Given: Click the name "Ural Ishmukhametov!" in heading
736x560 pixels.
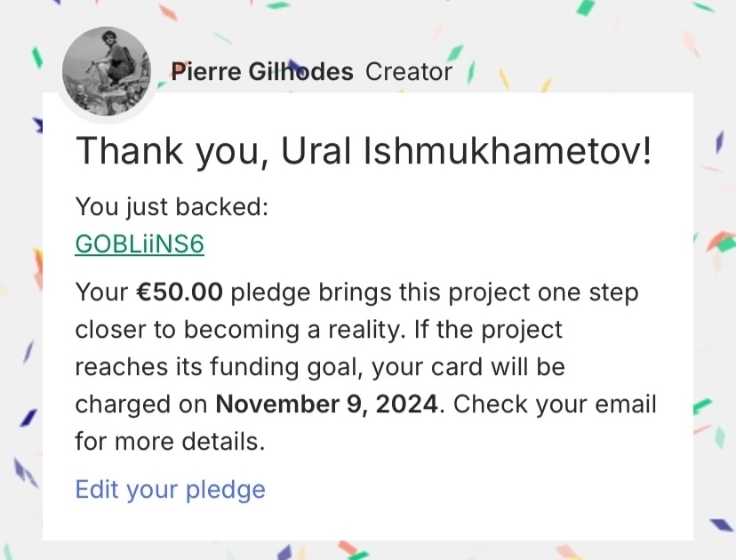Looking at the screenshot, I should coord(468,151).
